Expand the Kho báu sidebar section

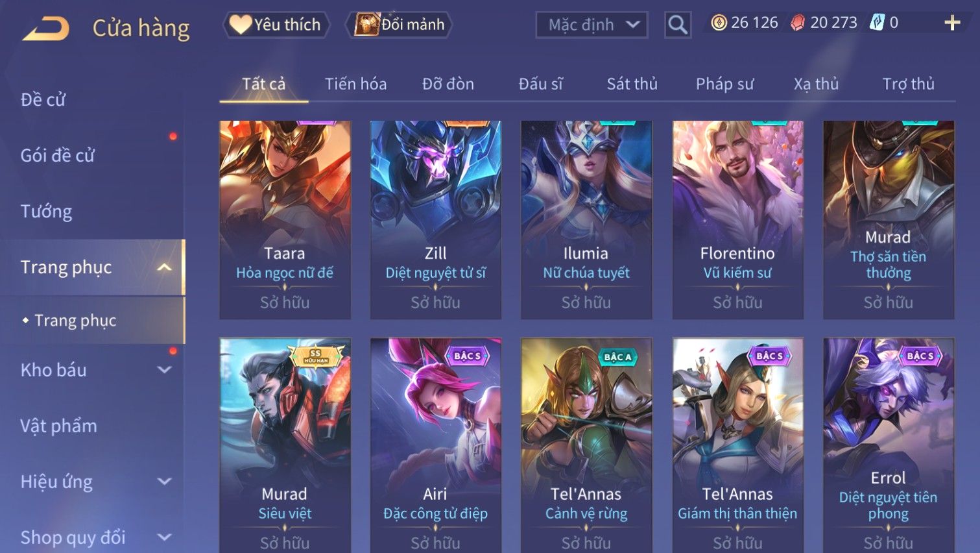(165, 370)
